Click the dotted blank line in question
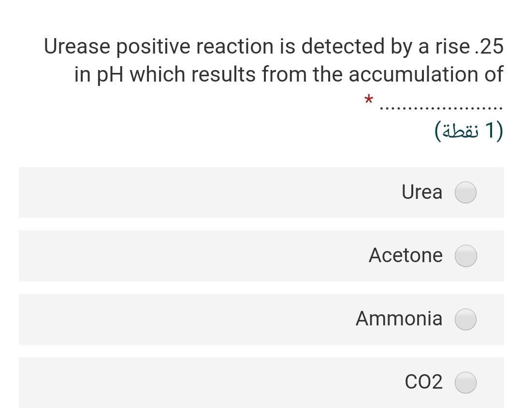This screenshot has width=522, height=420. pos(441,108)
